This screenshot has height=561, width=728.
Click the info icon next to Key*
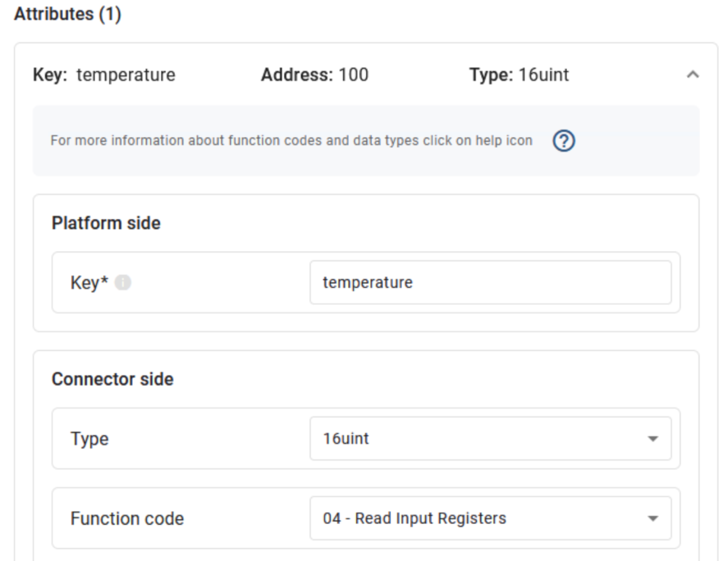click(123, 283)
